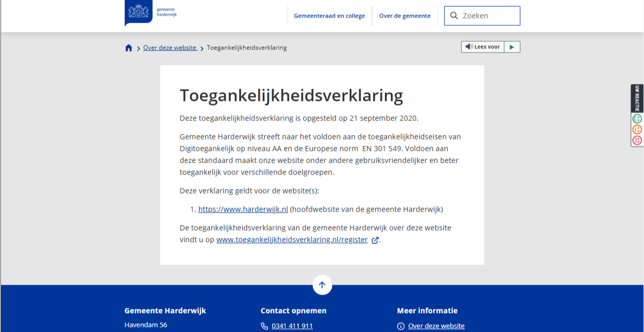Follow the toegankelijkheidsverklaring.nl/register link
Image resolution: width=644 pixels, height=332 pixels.
click(292, 240)
